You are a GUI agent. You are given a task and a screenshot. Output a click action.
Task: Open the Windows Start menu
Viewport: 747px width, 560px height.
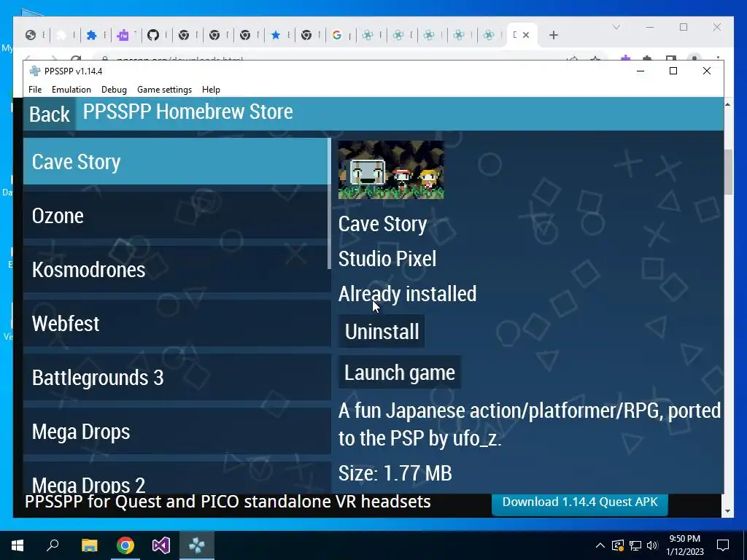pyautogui.click(x=18, y=545)
